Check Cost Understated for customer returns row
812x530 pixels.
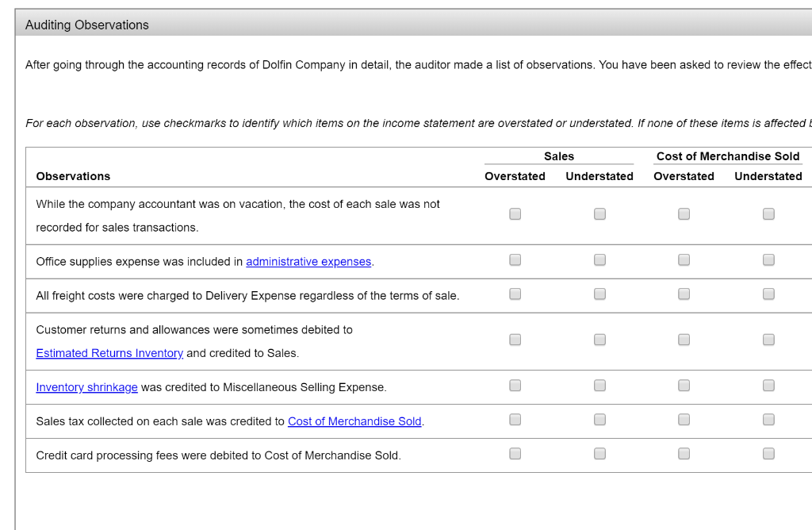click(x=768, y=340)
